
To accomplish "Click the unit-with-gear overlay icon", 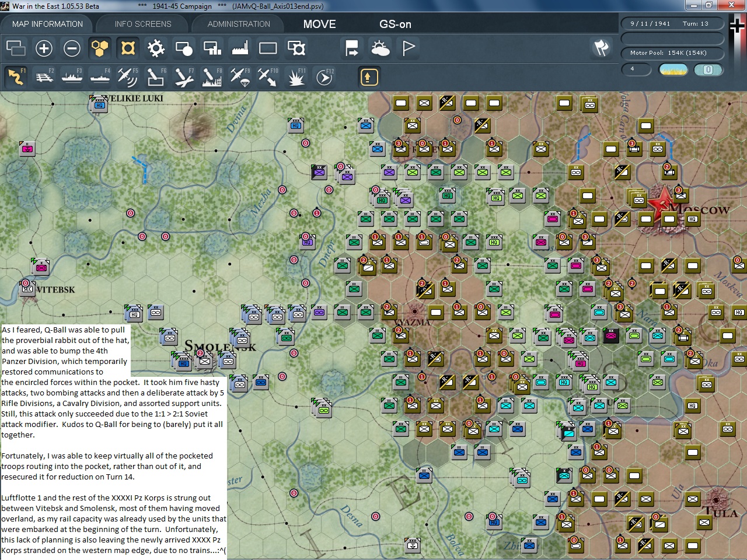I will 296,48.
